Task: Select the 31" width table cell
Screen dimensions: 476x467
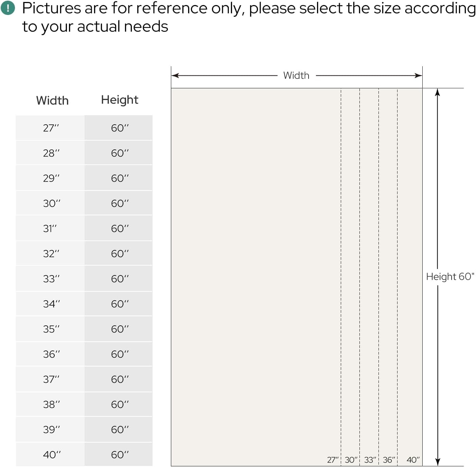Action: tap(50, 229)
